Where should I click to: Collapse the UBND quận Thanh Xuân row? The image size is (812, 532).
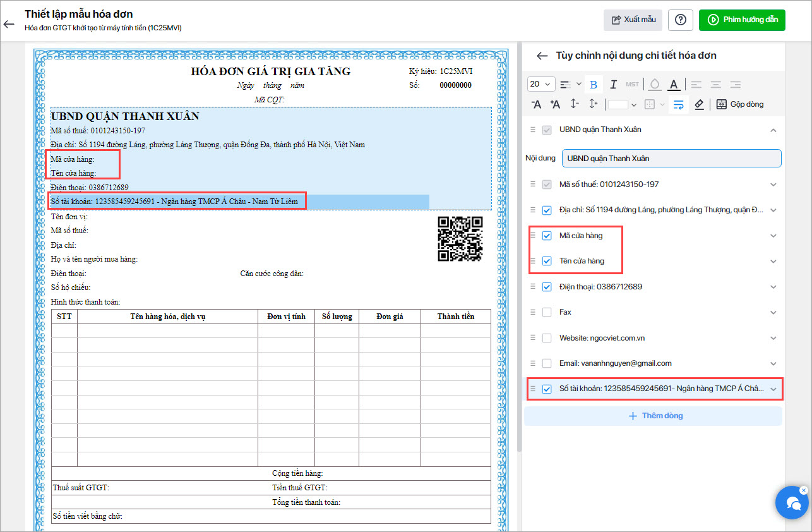[x=773, y=130]
